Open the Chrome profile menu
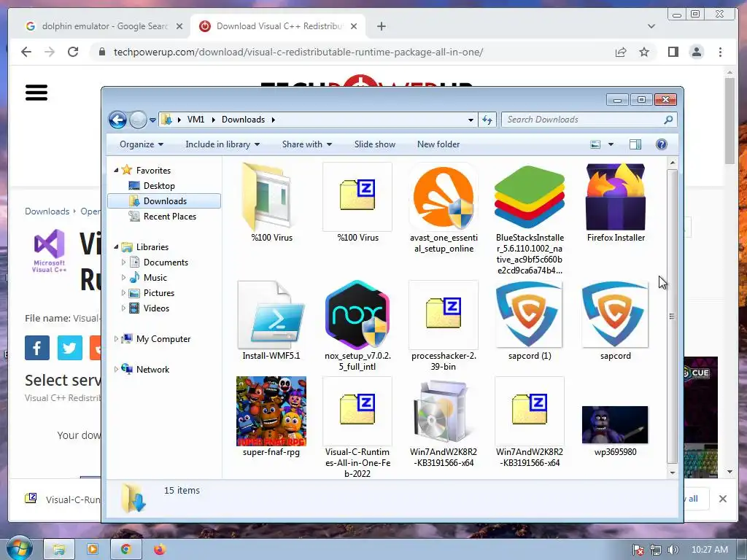The height and width of the screenshot is (560, 747). (697, 52)
